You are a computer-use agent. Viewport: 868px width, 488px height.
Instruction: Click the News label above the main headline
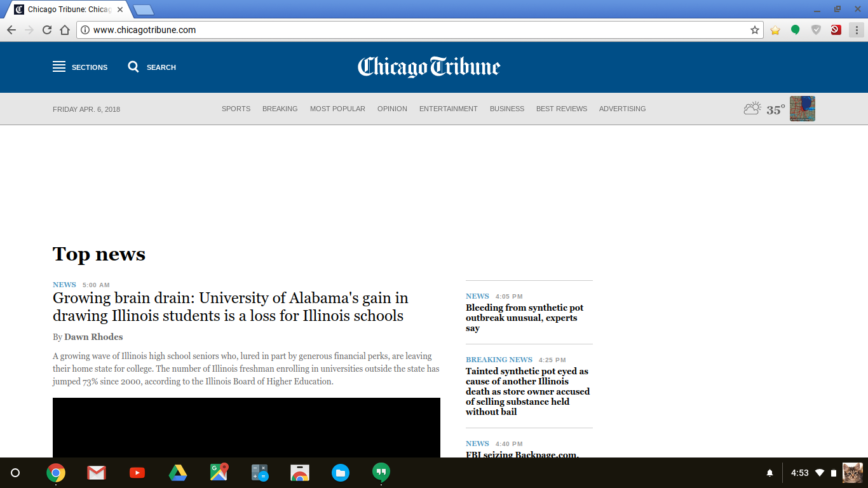(x=64, y=285)
